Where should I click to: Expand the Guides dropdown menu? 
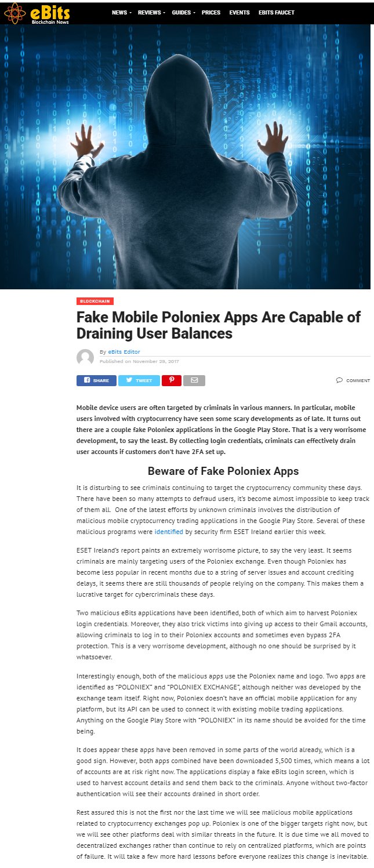(x=183, y=13)
